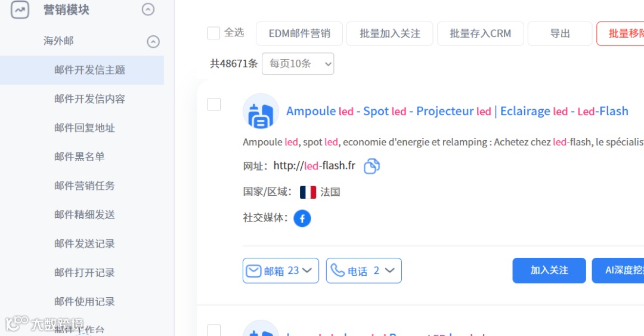Expand the 电话 2 phone dropdown
This screenshot has width=644, height=336.
(364, 270)
